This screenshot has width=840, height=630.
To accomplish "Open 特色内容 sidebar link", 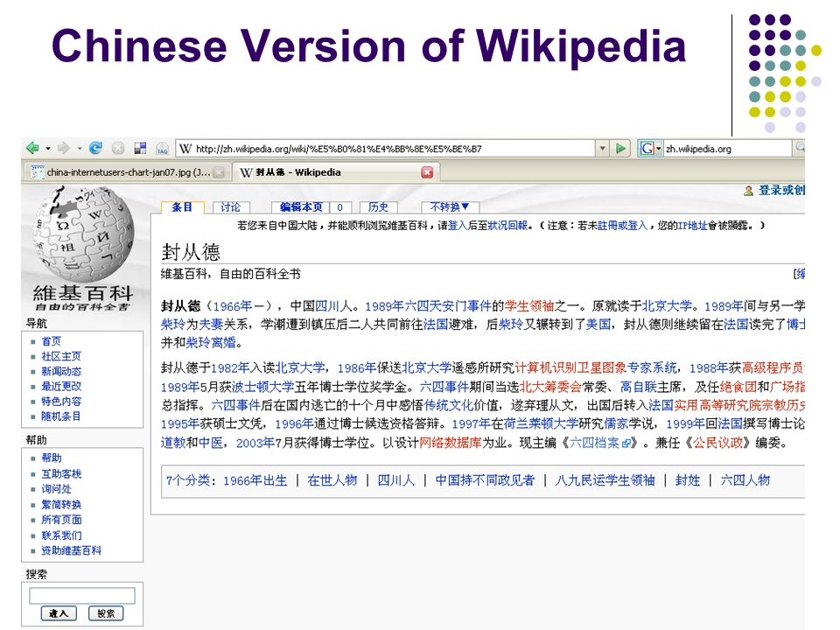I will 61,401.
